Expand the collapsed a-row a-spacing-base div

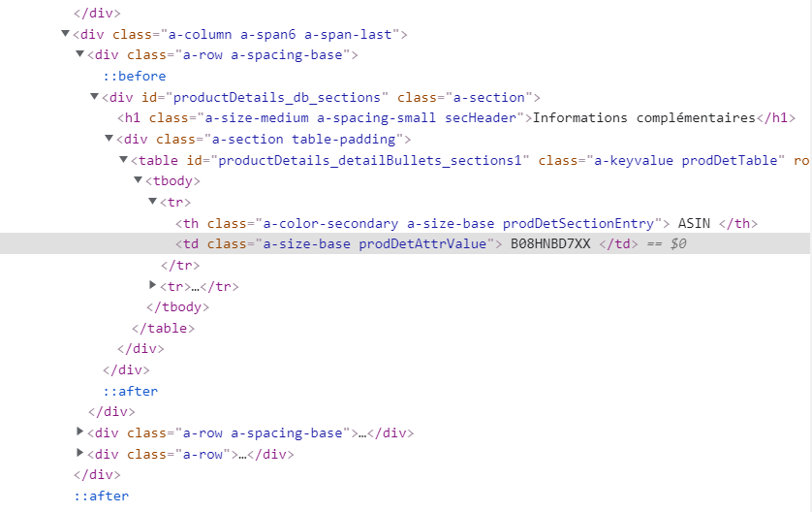point(79,432)
